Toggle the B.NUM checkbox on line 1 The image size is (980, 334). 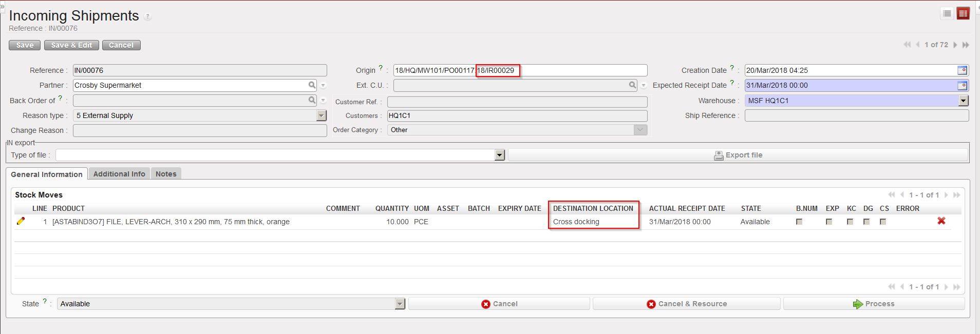tap(799, 222)
